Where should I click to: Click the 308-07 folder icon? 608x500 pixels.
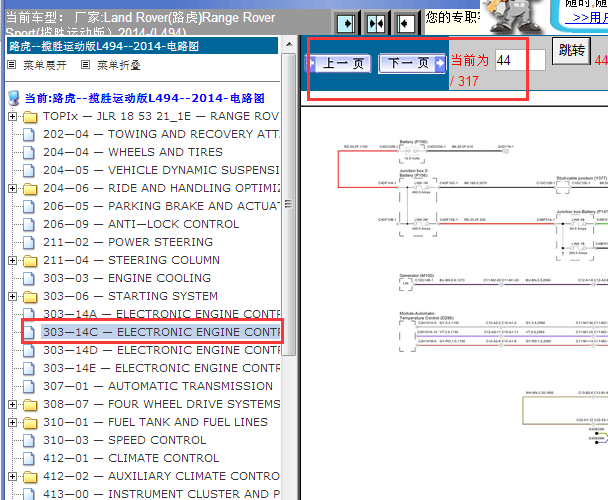coord(30,405)
